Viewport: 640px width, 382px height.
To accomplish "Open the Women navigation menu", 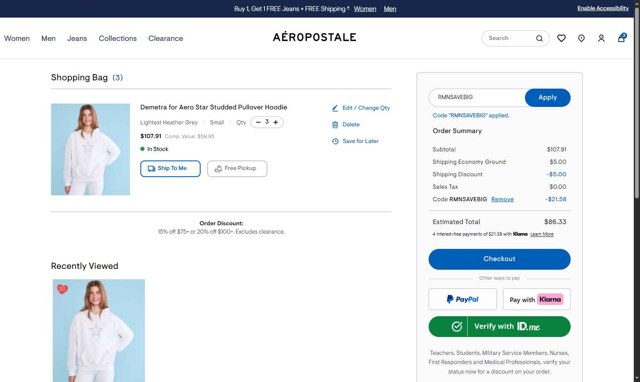I will point(17,38).
